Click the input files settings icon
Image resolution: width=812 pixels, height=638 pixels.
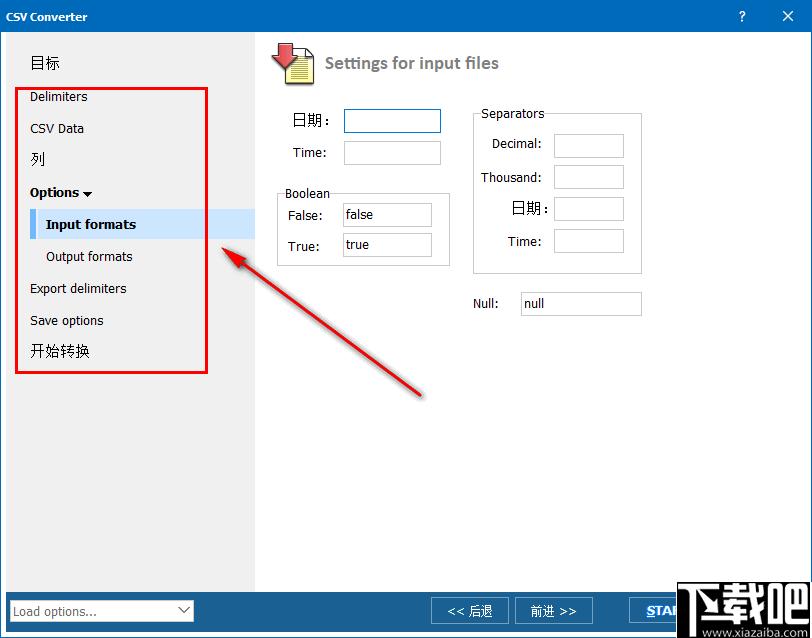(x=293, y=64)
